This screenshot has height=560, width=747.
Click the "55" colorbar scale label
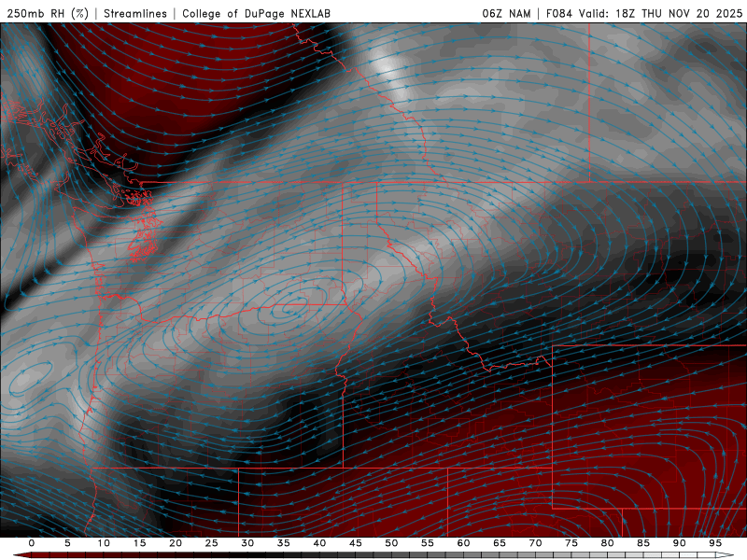(x=428, y=543)
